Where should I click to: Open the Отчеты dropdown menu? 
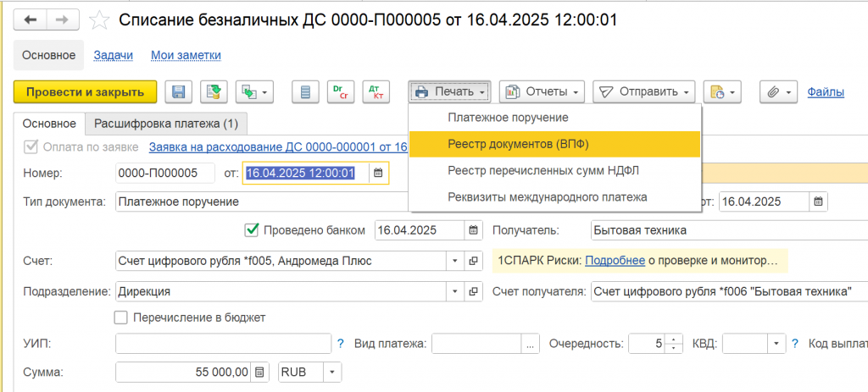(x=542, y=91)
